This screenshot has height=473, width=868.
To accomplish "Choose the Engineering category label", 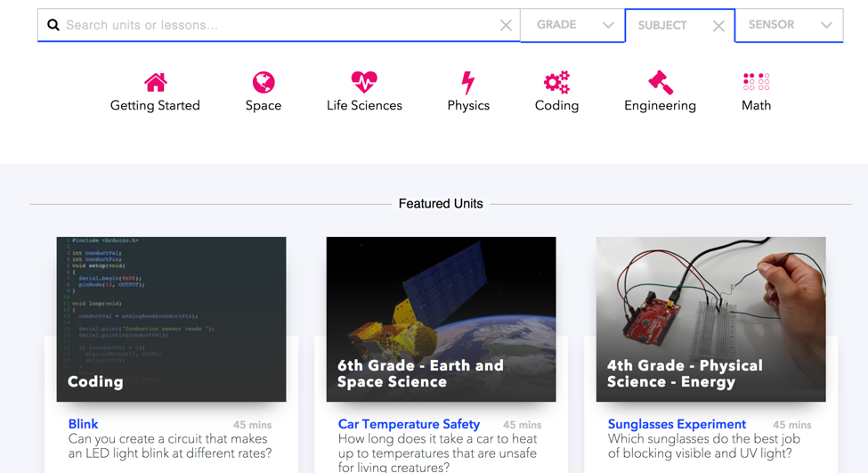I will pyautogui.click(x=660, y=105).
